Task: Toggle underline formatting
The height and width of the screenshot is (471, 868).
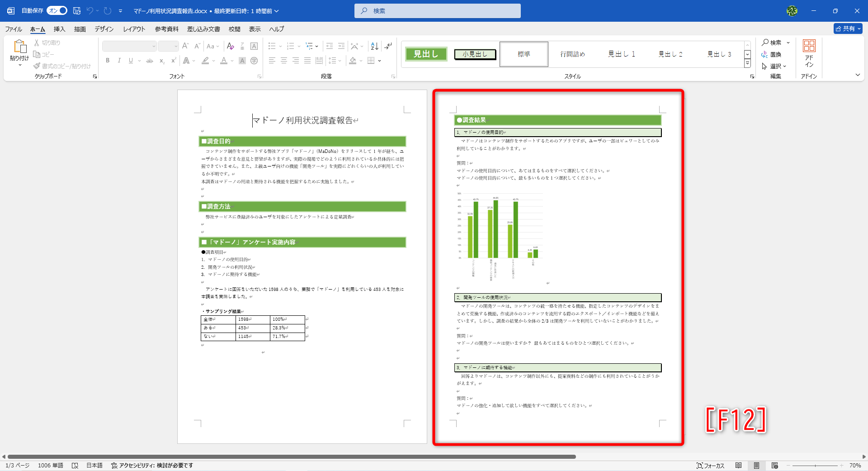Action: pos(130,60)
